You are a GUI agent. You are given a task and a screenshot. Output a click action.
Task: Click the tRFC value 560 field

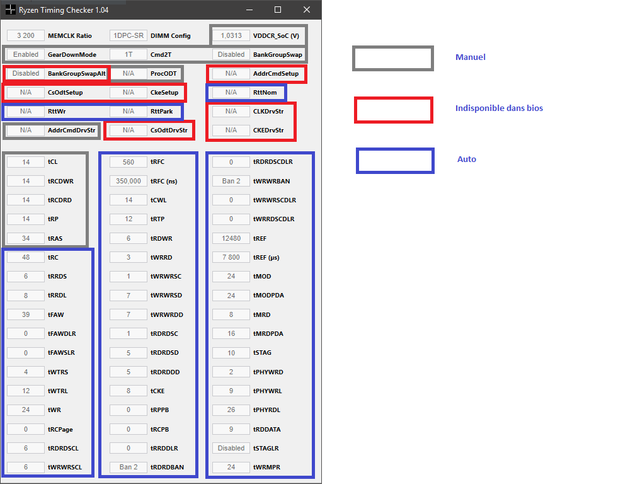pyautogui.click(x=128, y=162)
